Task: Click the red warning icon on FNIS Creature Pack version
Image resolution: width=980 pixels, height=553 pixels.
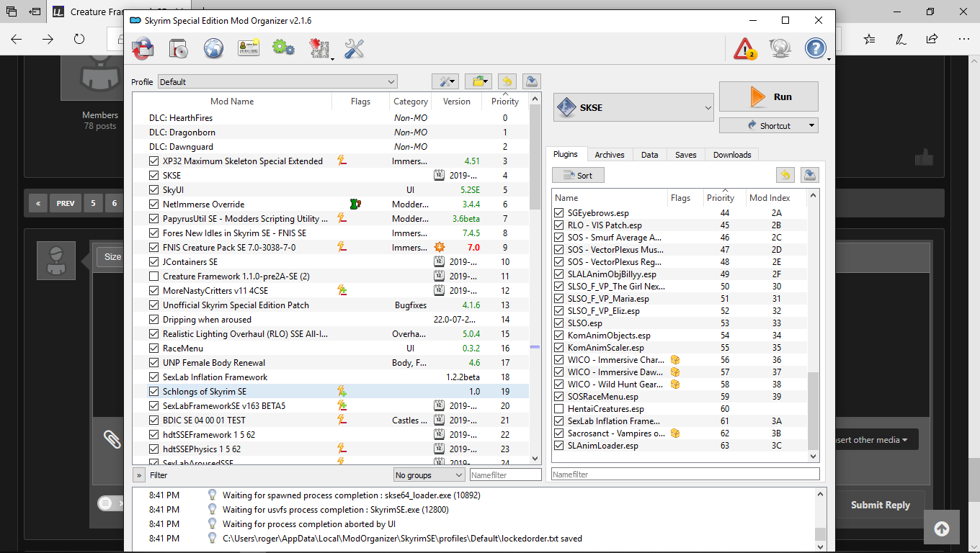Action: pyautogui.click(x=440, y=247)
